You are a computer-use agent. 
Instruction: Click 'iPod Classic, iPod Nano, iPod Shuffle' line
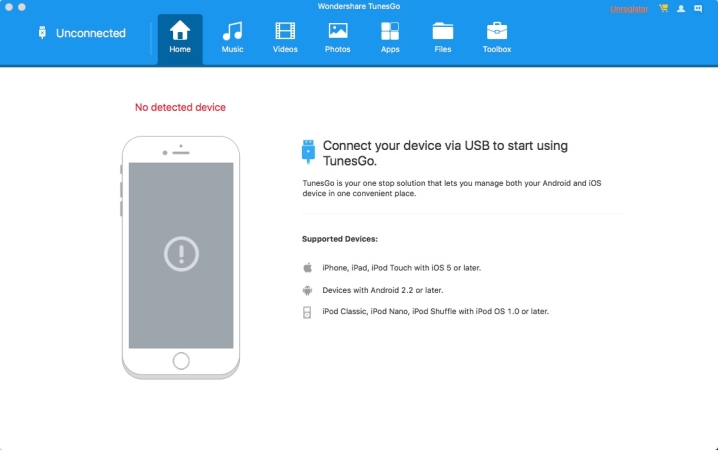click(435, 311)
